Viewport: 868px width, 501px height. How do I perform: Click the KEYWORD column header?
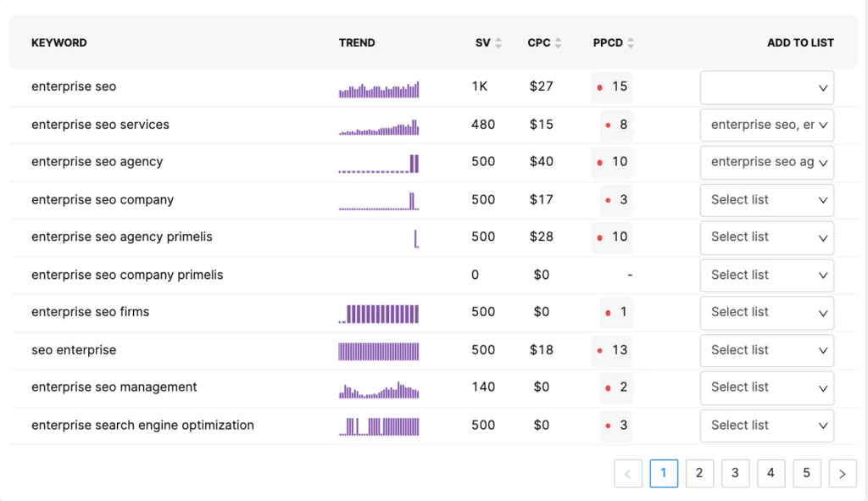pos(58,42)
